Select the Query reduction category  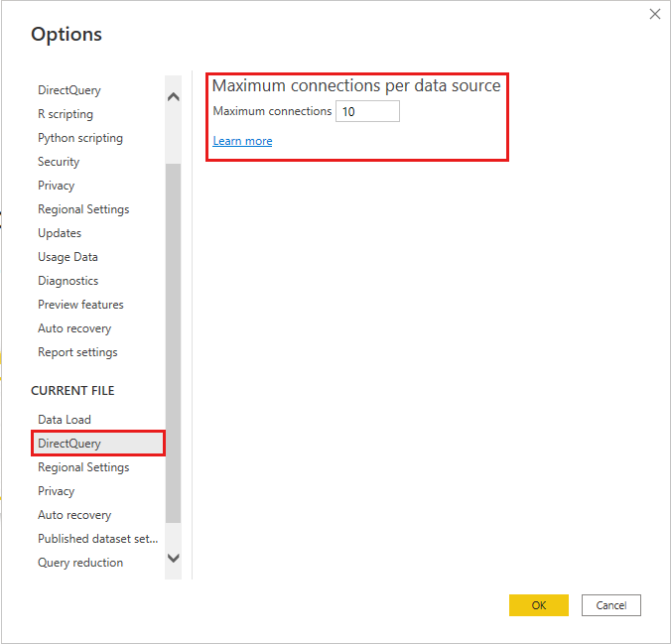click(x=80, y=563)
